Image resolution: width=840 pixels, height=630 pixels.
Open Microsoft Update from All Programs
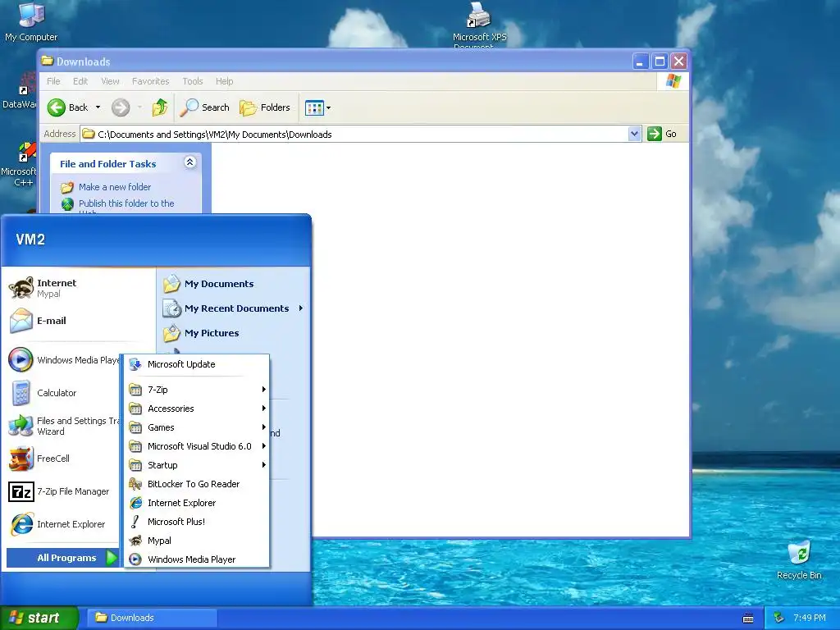pyautogui.click(x=197, y=364)
